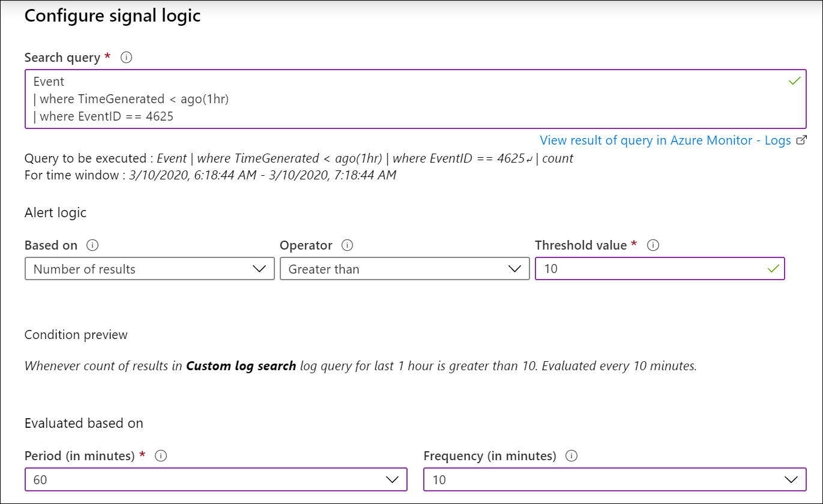
Task: Click the Operator info icon
Action: (x=347, y=245)
